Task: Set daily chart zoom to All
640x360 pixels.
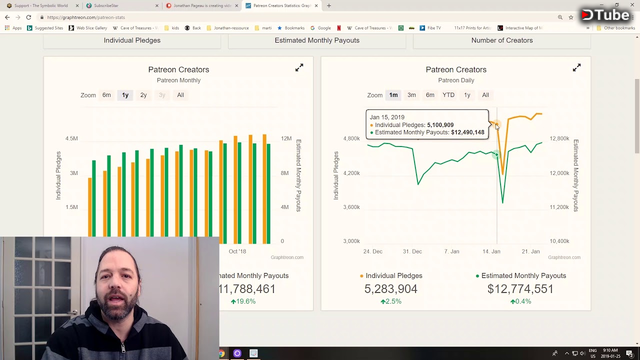Action: (x=485, y=95)
